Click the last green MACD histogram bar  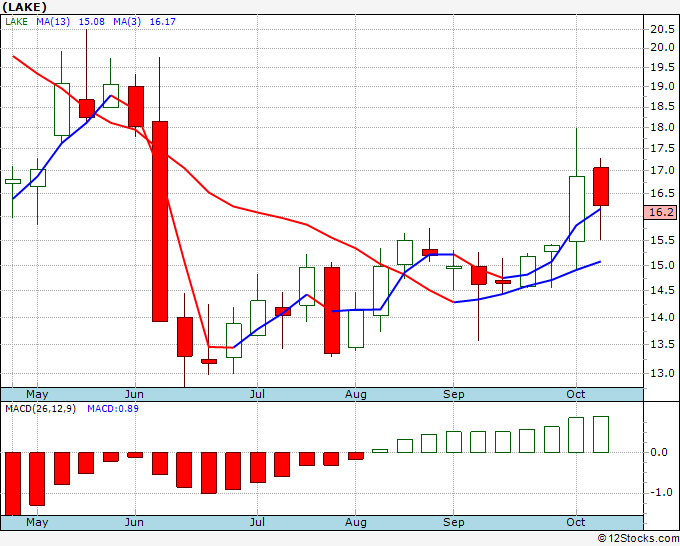tap(601, 435)
